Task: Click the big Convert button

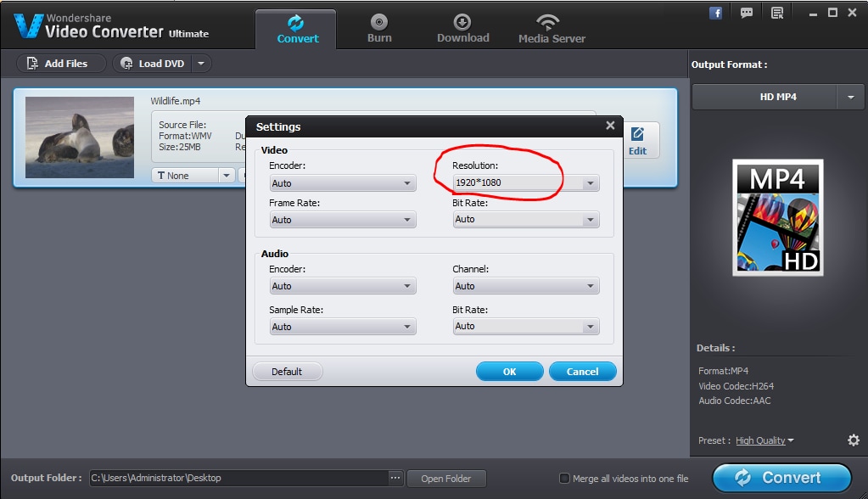Action: 781,478
